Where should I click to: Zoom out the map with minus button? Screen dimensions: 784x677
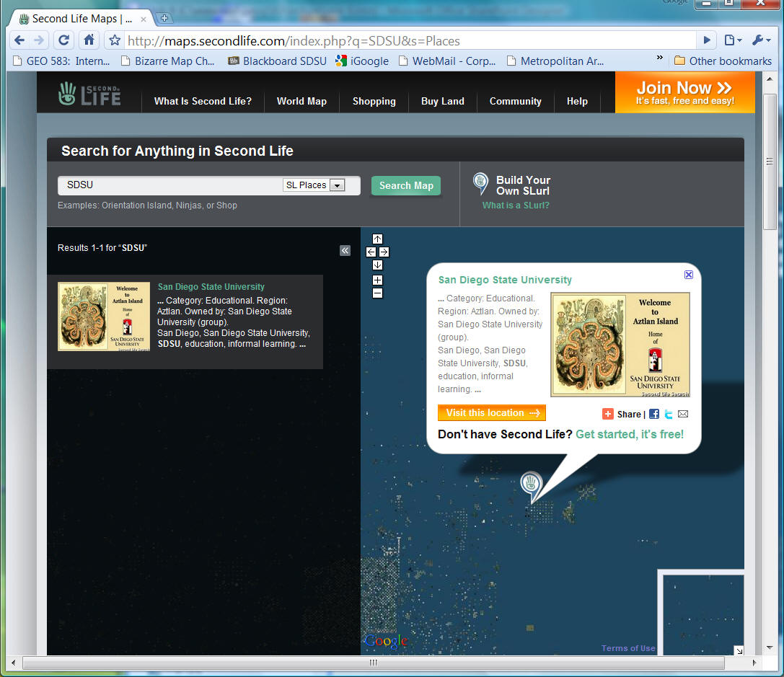click(x=377, y=293)
